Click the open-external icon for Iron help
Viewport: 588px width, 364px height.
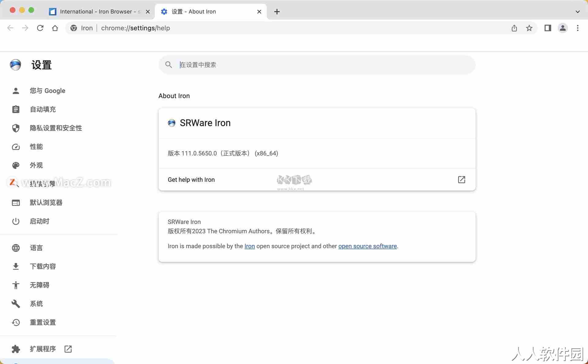[462, 180]
